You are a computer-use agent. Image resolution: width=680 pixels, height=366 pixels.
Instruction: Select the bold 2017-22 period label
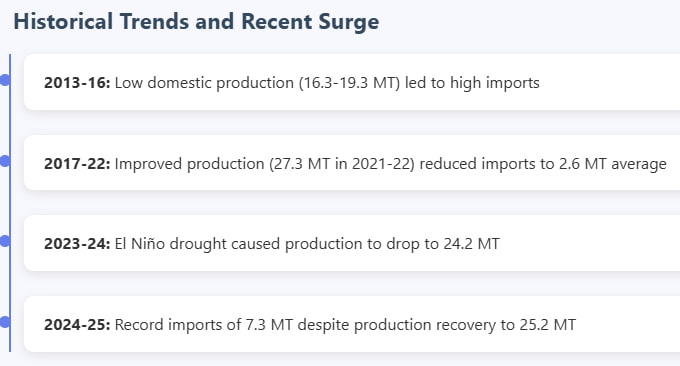pyautogui.click(x=77, y=163)
